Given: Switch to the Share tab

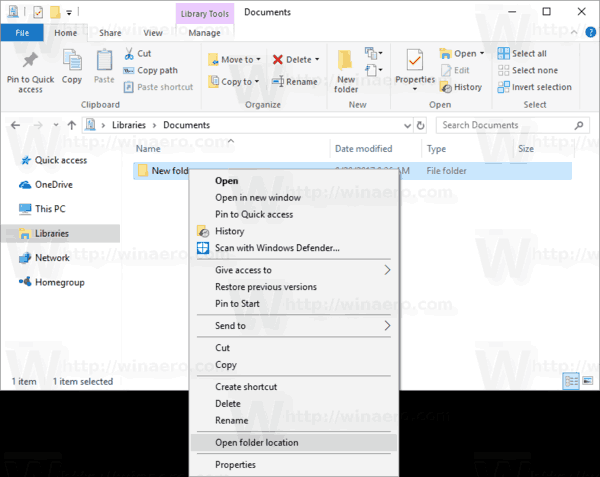Looking at the screenshot, I should point(110,33).
